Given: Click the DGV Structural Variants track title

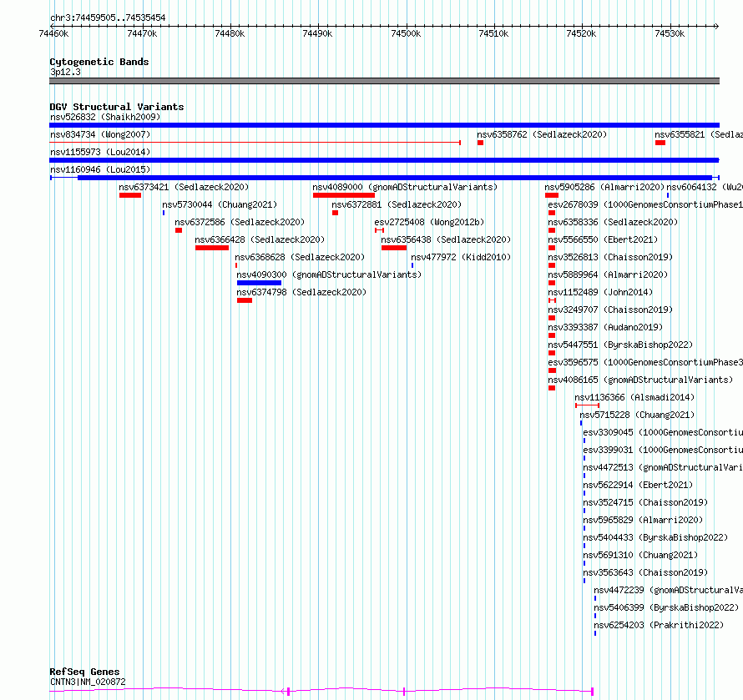Looking at the screenshot, I should pos(117,107).
